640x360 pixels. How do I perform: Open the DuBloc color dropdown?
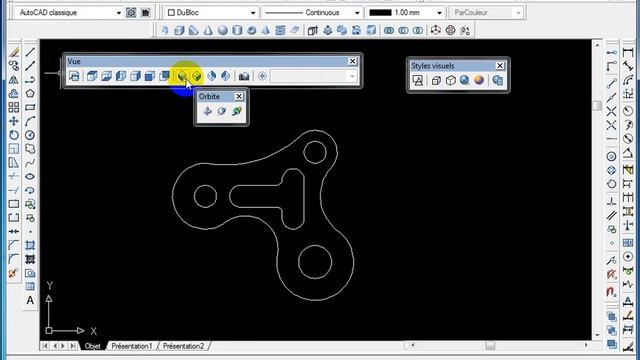coord(253,13)
